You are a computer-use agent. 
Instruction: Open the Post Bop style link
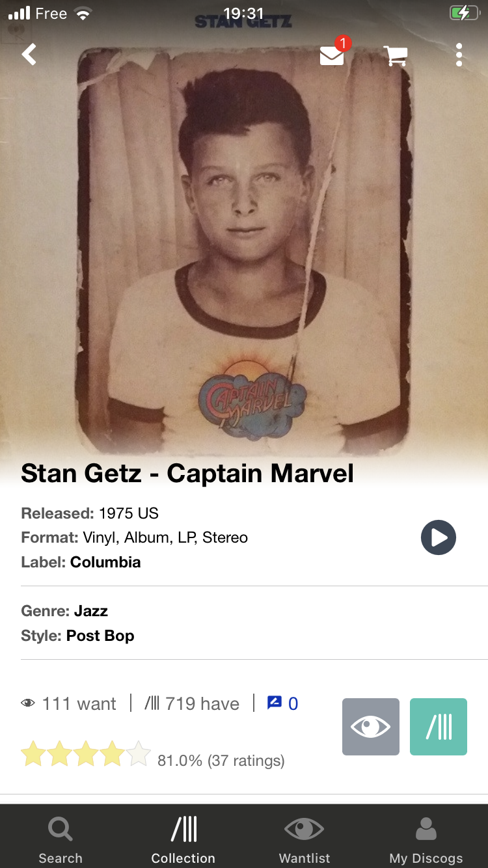point(100,636)
